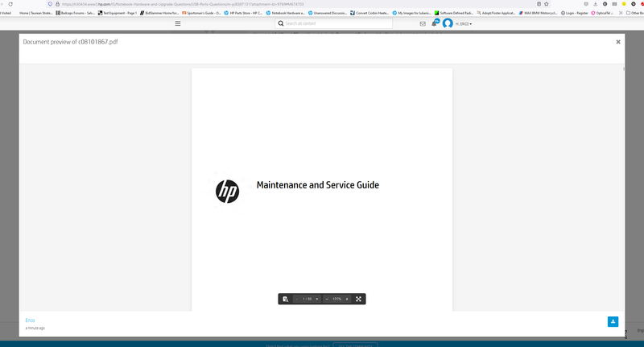Download the PDF with the blue button
Screen dimensions: 644x347
tap(613, 321)
